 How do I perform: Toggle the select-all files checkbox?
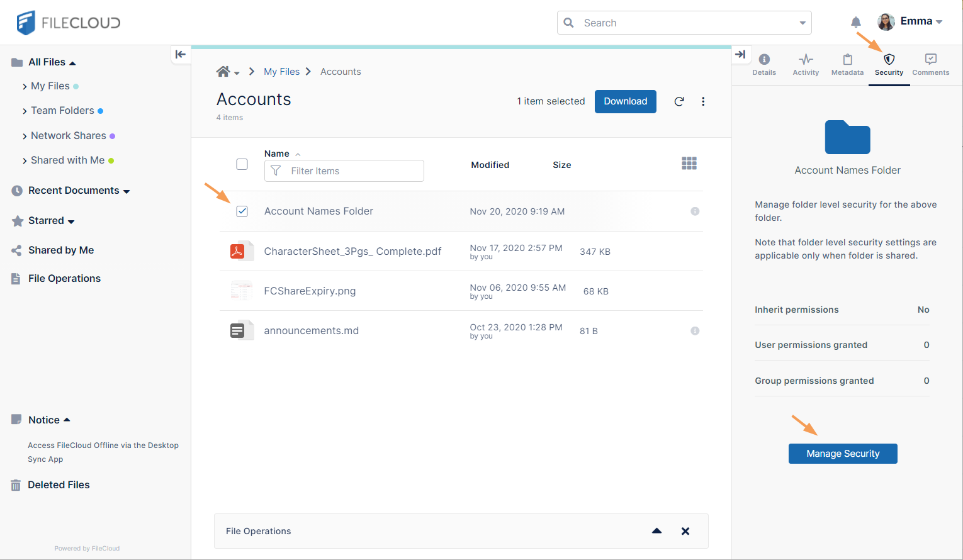pyautogui.click(x=242, y=164)
